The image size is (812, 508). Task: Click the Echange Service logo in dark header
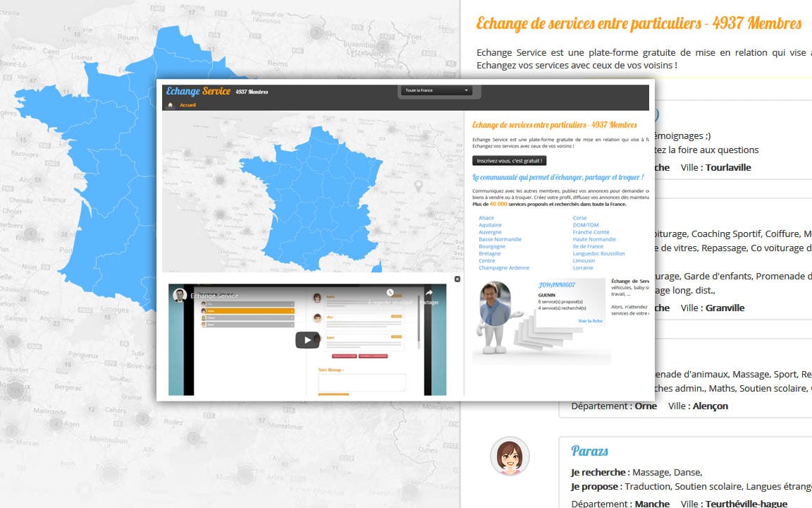pyautogui.click(x=198, y=91)
